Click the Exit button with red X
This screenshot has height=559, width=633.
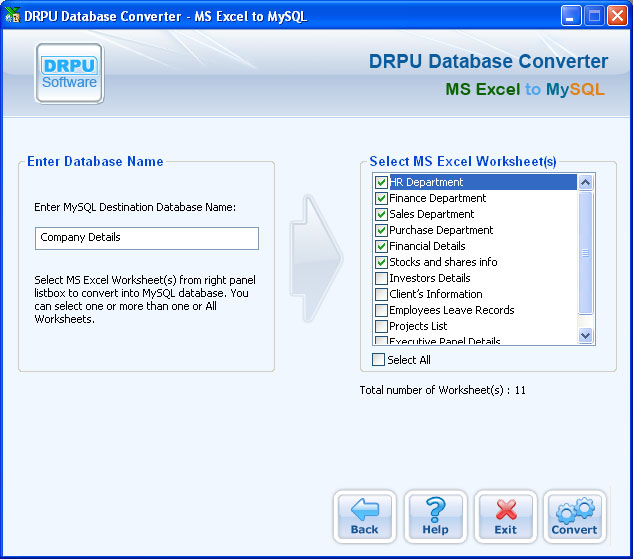(x=505, y=516)
